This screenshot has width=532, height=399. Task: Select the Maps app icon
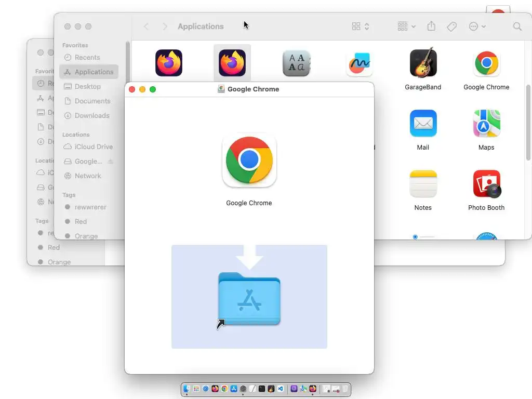(x=486, y=123)
